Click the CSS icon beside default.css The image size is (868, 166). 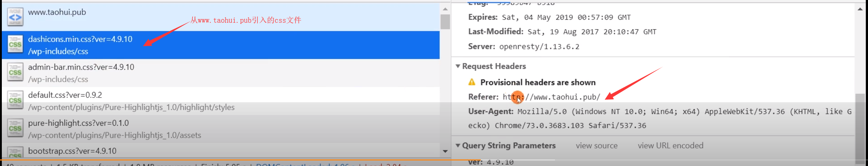coord(15,100)
